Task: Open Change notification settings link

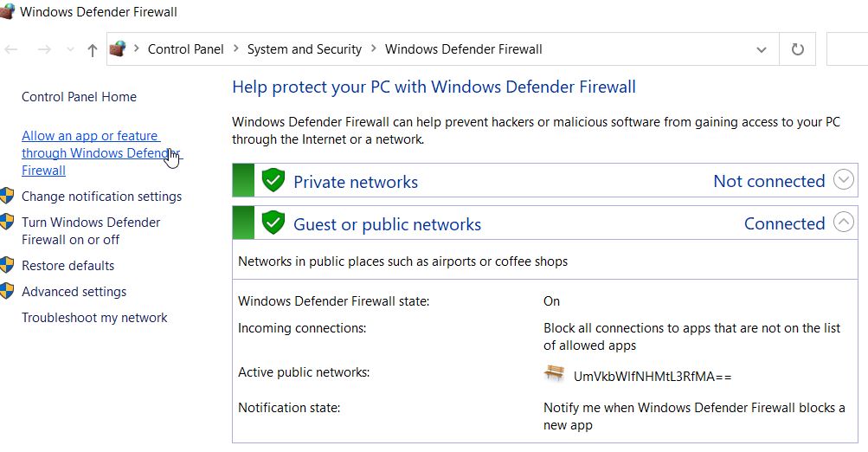Action: 102,196
